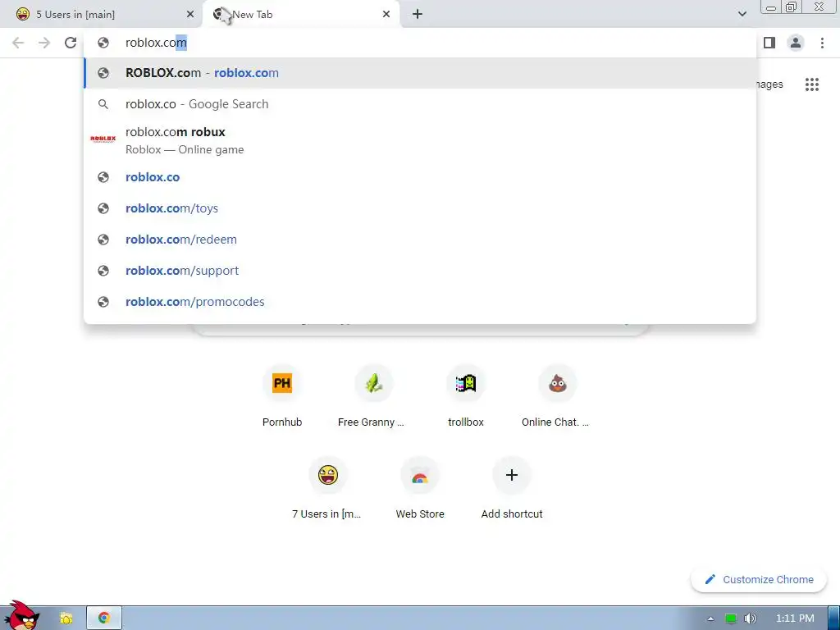The height and width of the screenshot is (630, 840).
Task: Click the back navigation arrow
Action: (x=18, y=43)
